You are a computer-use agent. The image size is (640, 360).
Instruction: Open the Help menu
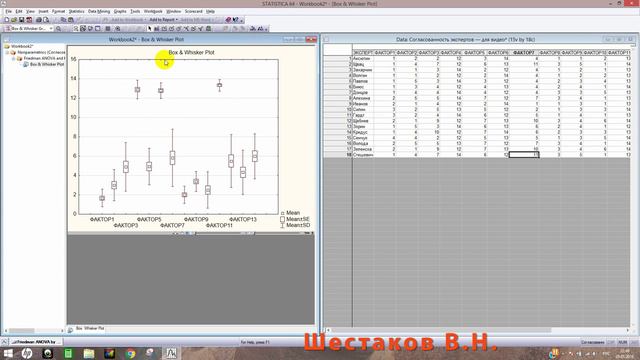tap(210, 11)
